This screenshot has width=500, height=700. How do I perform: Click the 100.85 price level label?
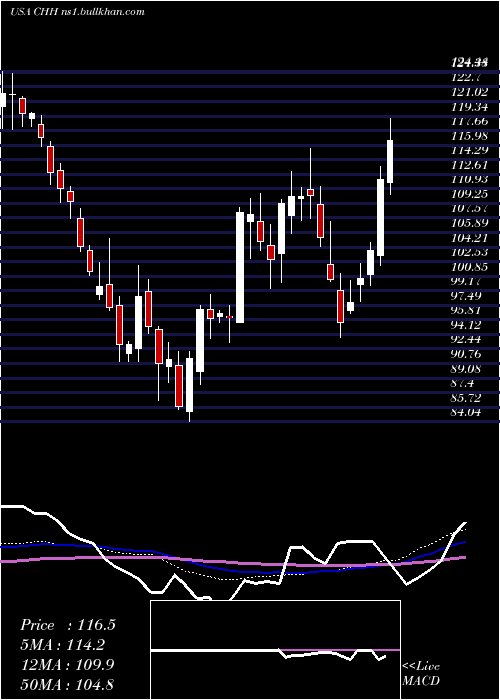pyautogui.click(x=470, y=267)
